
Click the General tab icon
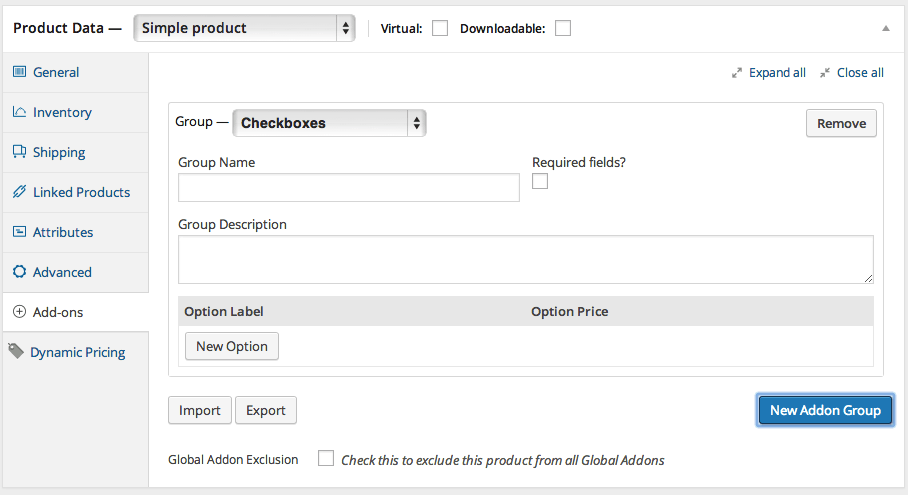(19, 72)
